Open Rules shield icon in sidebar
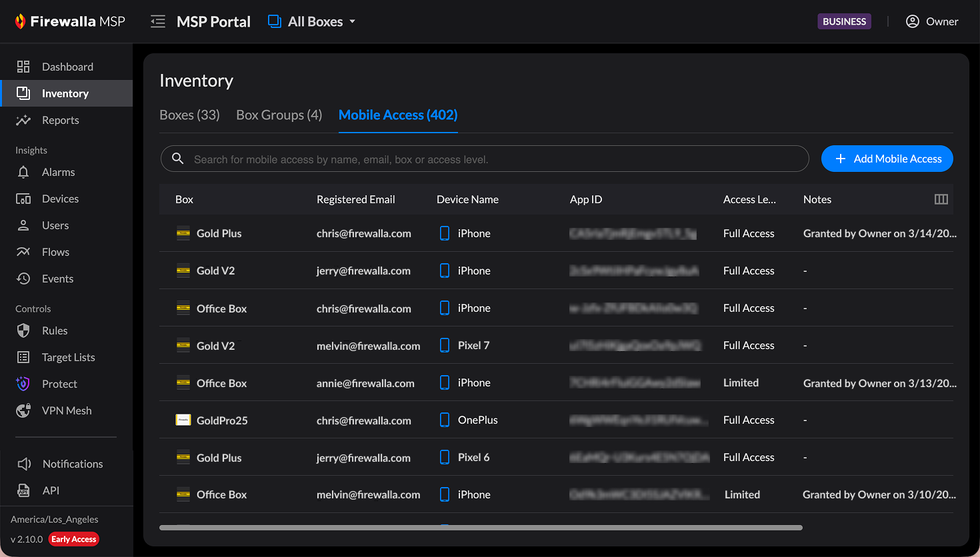 pyautogui.click(x=23, y=330)
